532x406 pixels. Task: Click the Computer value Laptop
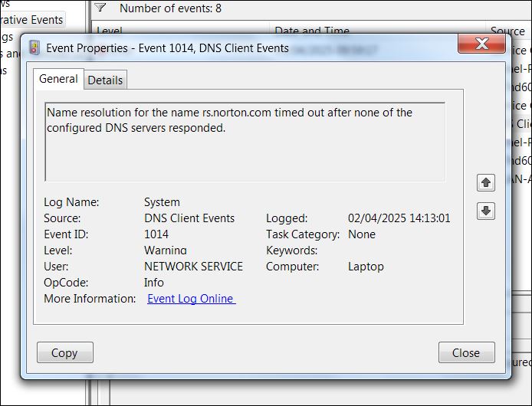pyautogui.click(x=366, y=267)
